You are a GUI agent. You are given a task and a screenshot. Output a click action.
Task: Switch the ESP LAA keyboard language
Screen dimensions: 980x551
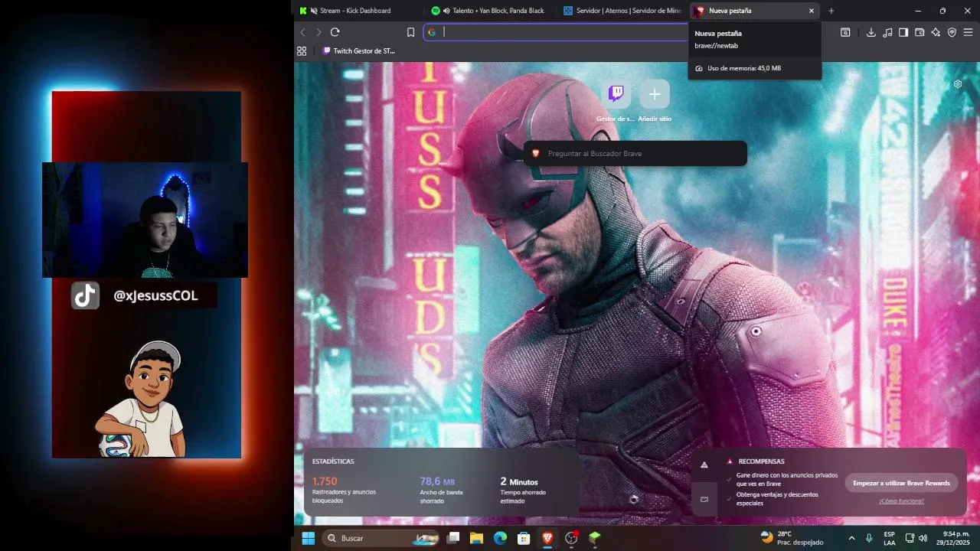(x=890, y=538)
